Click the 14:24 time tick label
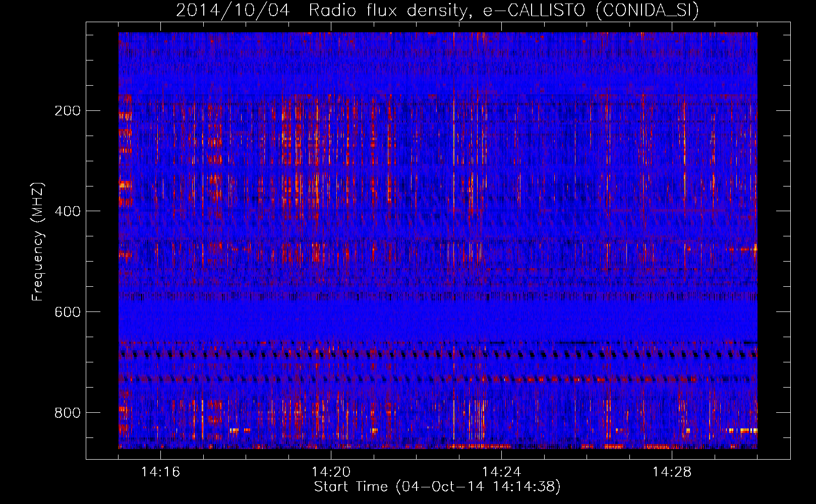 click(501, 472)
